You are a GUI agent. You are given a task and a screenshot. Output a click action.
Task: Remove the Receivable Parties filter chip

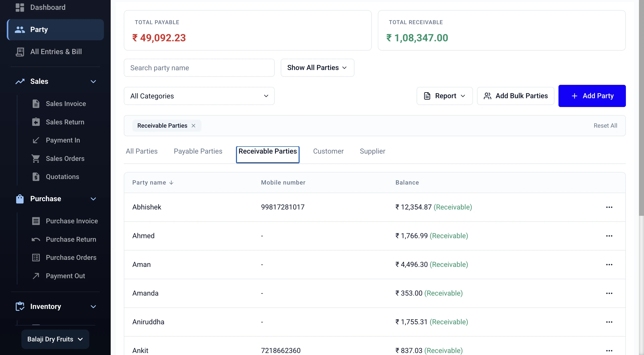click(x=194, y=125)
